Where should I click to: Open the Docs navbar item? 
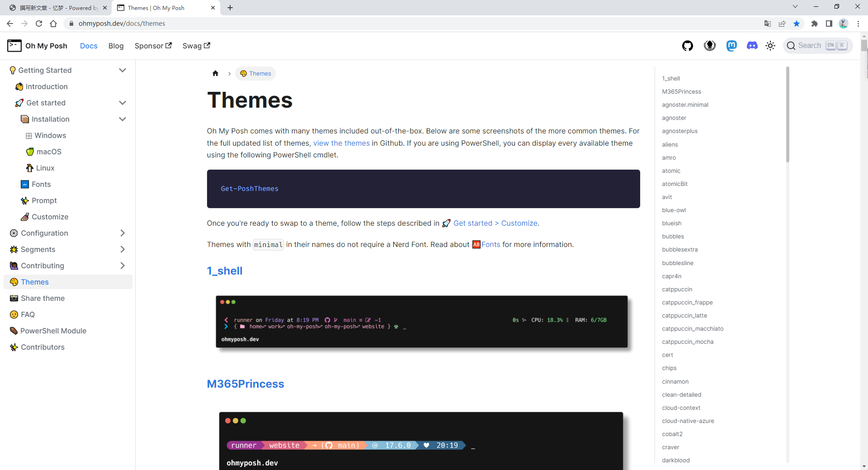click(89, 46)
